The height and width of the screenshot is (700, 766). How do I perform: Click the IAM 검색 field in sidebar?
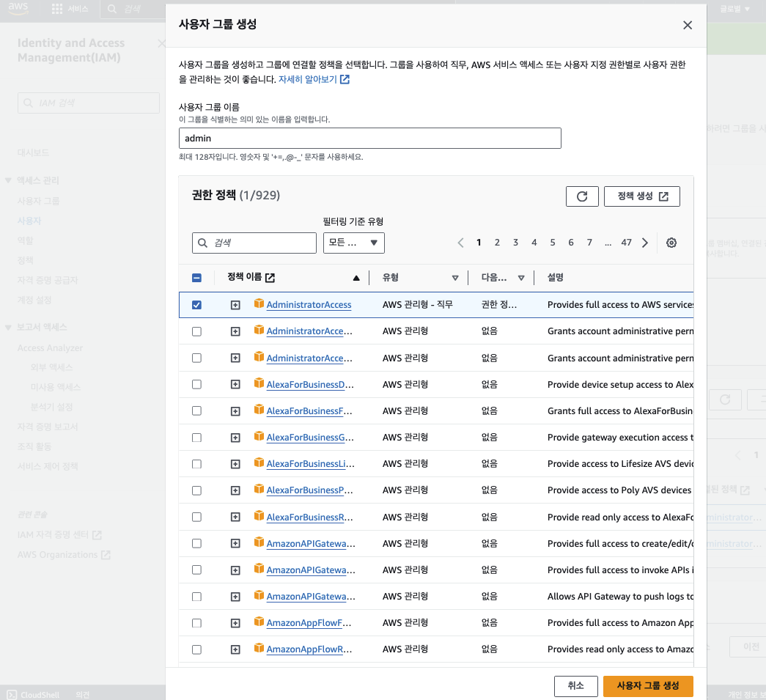pos(89,103)
